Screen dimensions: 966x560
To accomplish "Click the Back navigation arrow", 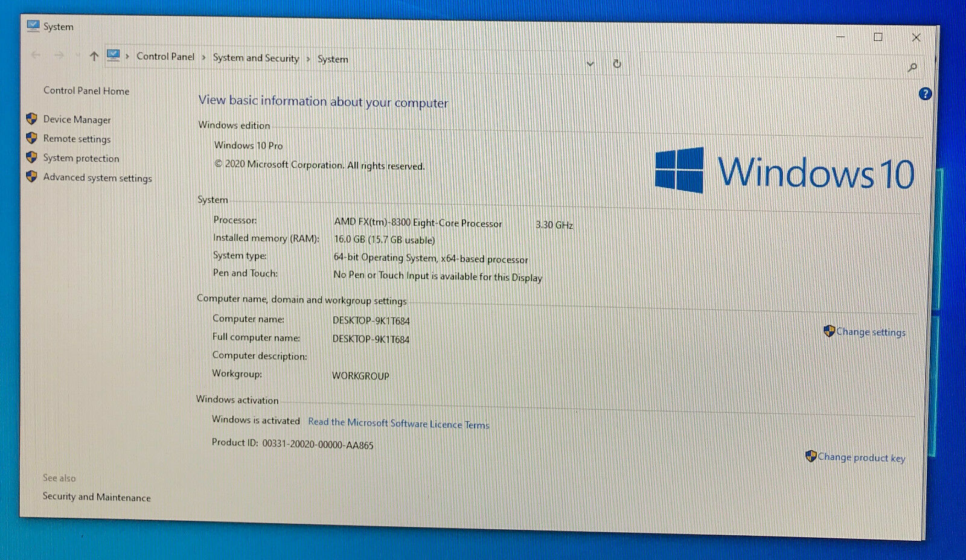I will [36, 55].
